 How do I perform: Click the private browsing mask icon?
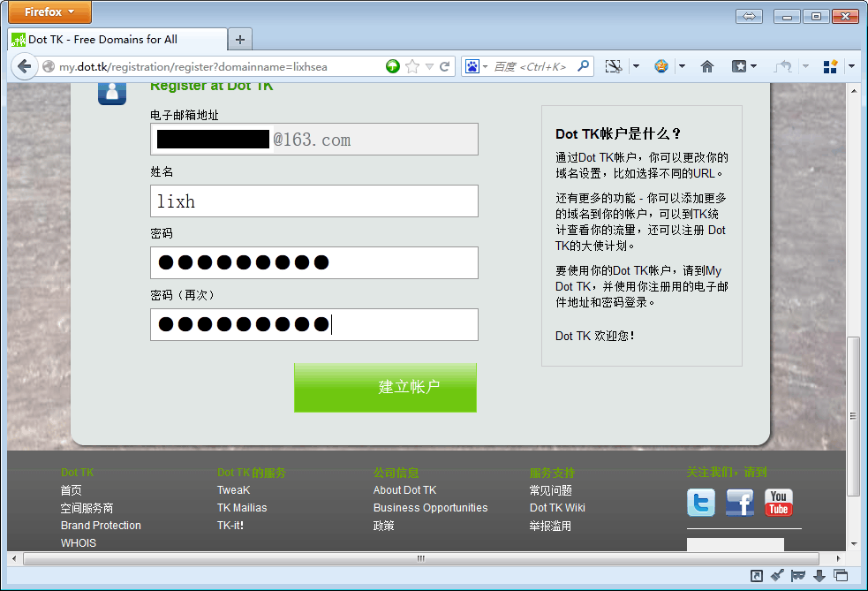click(798, 576)
